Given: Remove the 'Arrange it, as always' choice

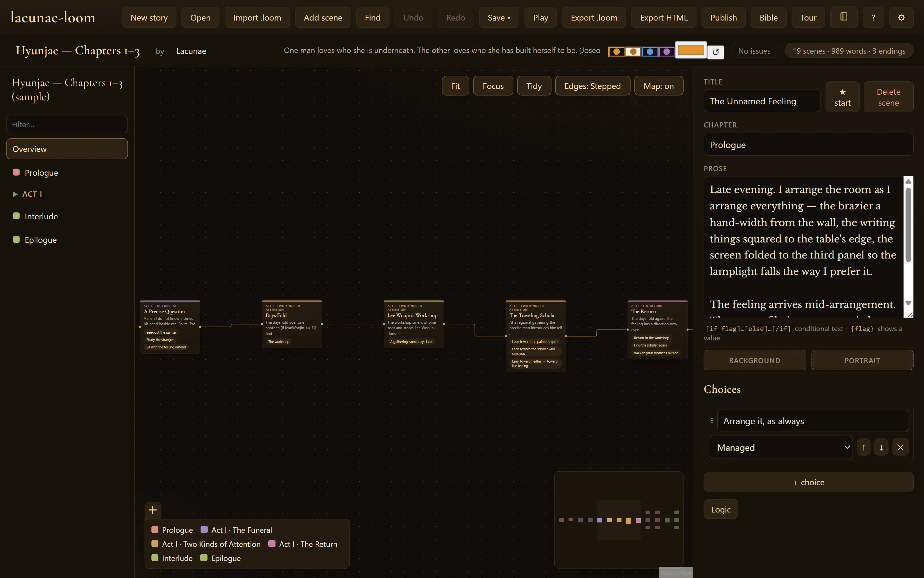Looking at the screenshot, I should (900, 447).
